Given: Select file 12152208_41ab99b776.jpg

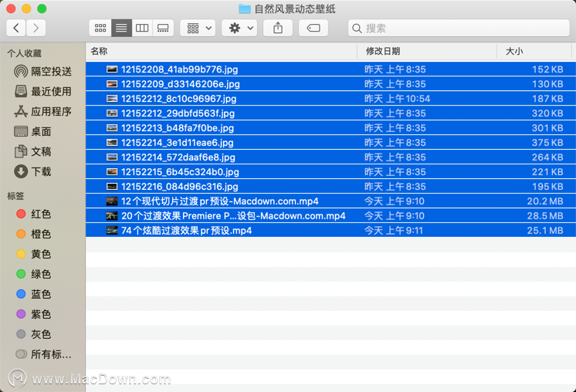Looking at the screenshot, I should tap(330, 69).
